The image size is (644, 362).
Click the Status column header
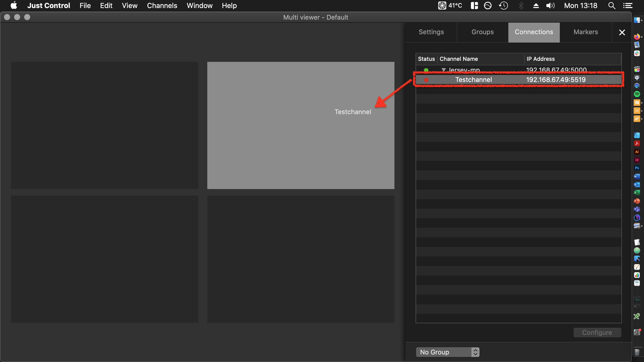coord(426,59)
